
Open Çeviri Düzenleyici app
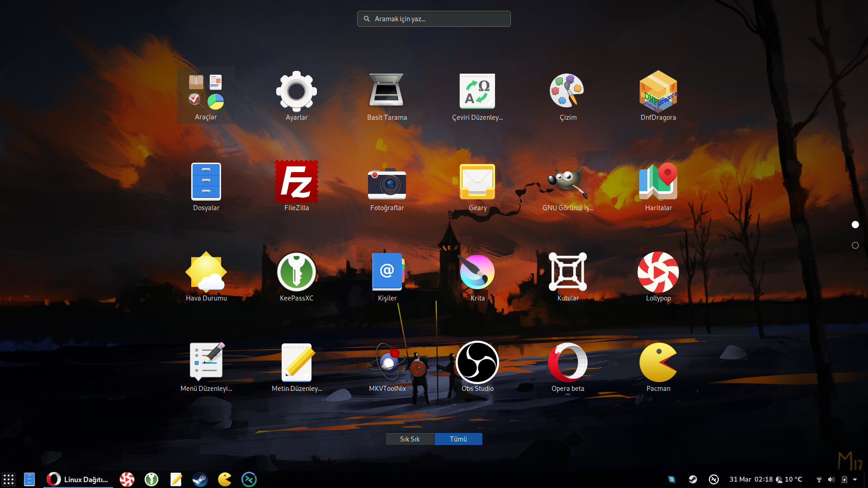pyautogui.click(x=477, y=95)
